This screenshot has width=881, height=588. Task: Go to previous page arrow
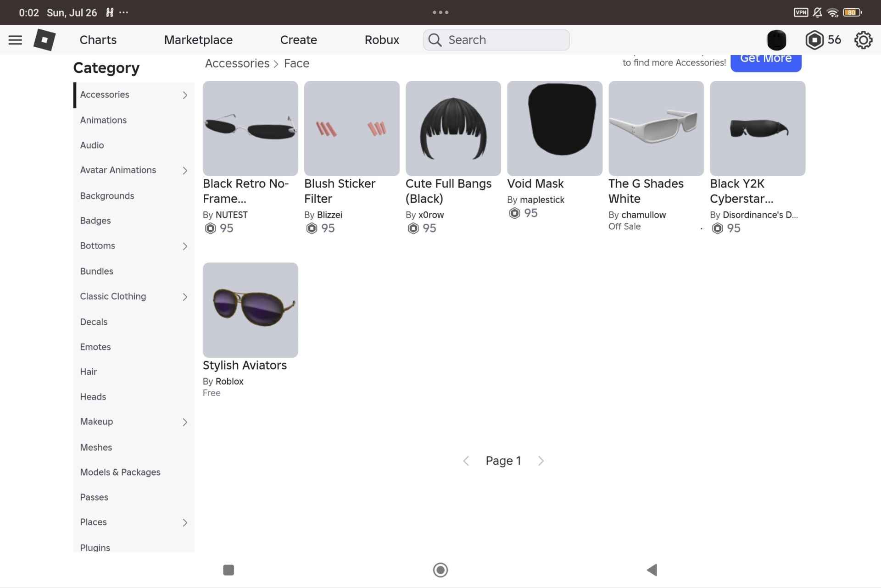point(466,460)
